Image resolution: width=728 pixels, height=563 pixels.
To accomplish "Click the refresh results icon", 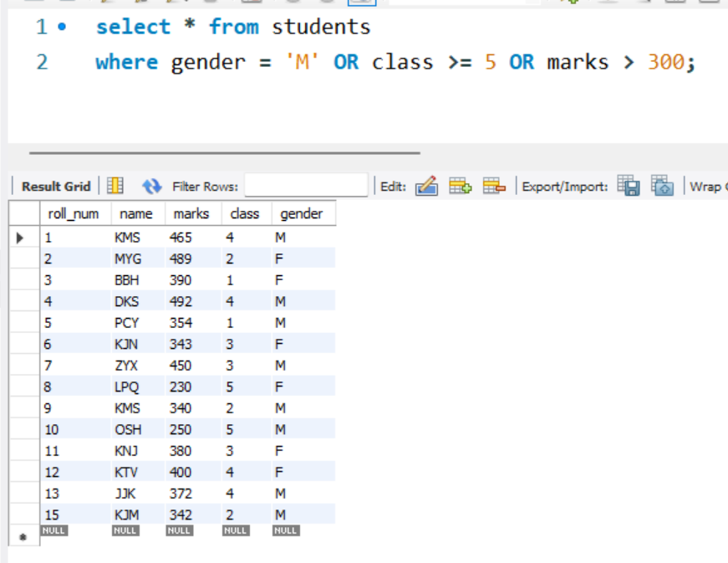I will (152, 186).
